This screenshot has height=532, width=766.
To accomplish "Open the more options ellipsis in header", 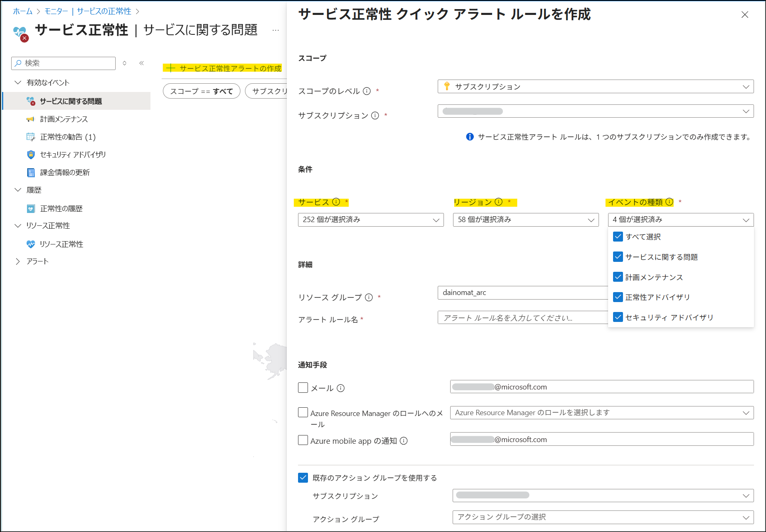I will [x=276, y=30].
